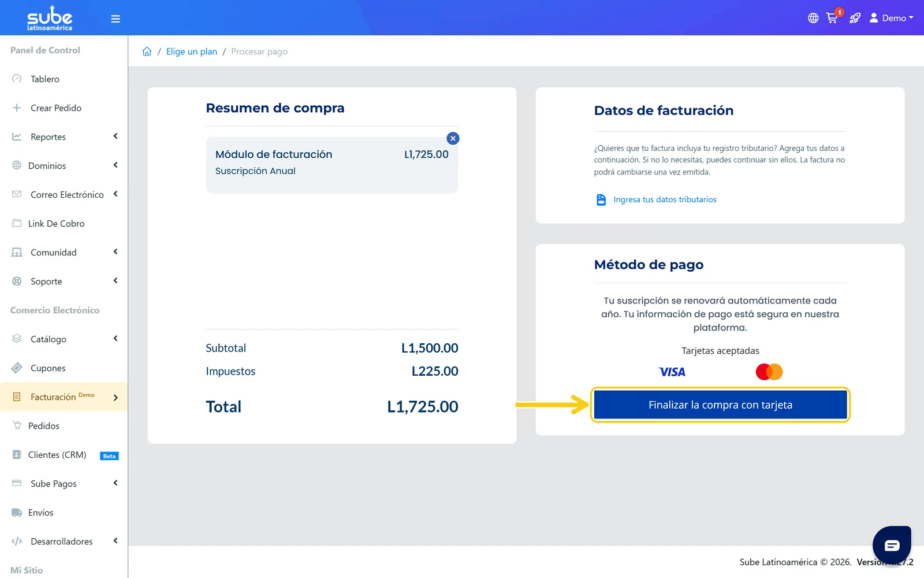Click Finalizar la compra con tarjeta
The width and height of the screenshot is (924, 578).
tap(720, 405)
